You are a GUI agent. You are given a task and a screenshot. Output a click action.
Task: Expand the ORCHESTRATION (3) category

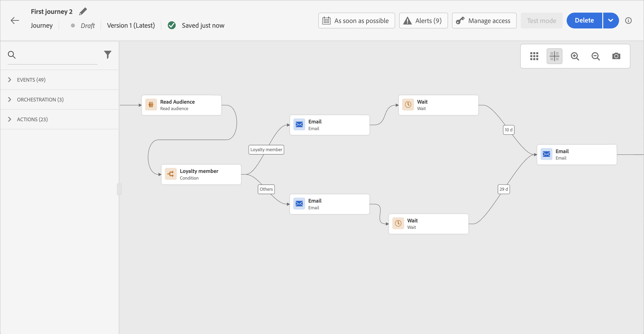pos(40,99)
